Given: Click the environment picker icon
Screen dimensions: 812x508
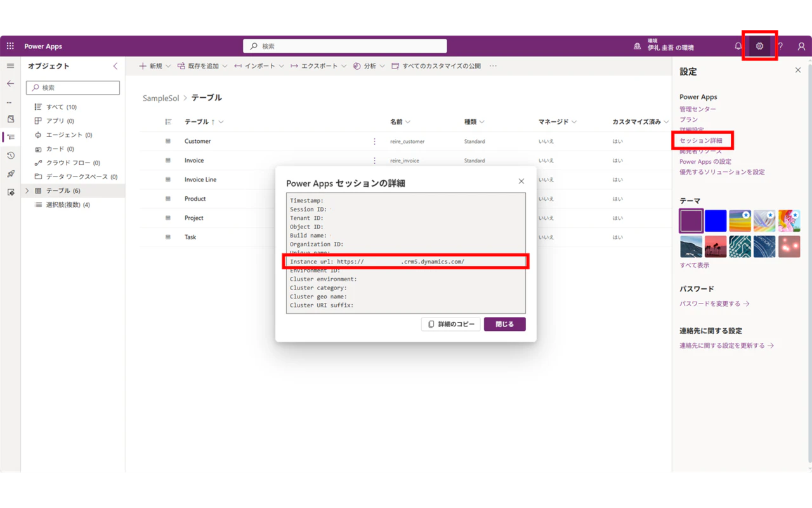Looking at the screenshot, I should pos(637,46).
